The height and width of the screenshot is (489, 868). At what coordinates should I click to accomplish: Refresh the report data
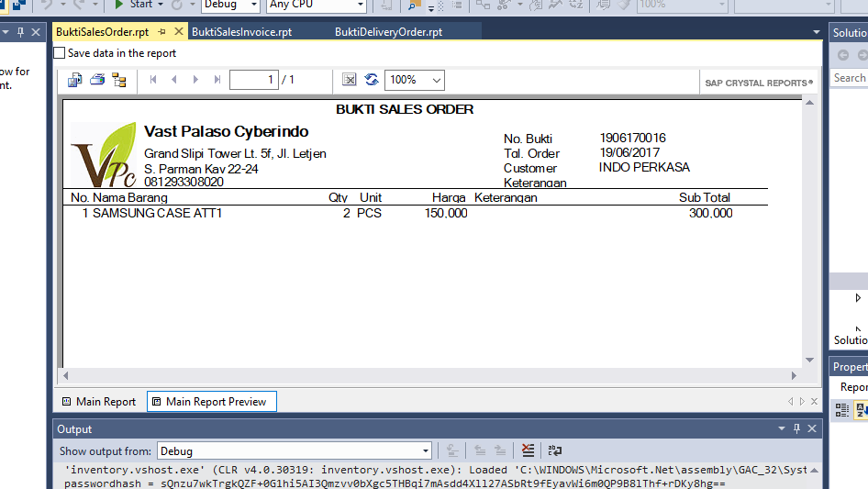point(372,80)
